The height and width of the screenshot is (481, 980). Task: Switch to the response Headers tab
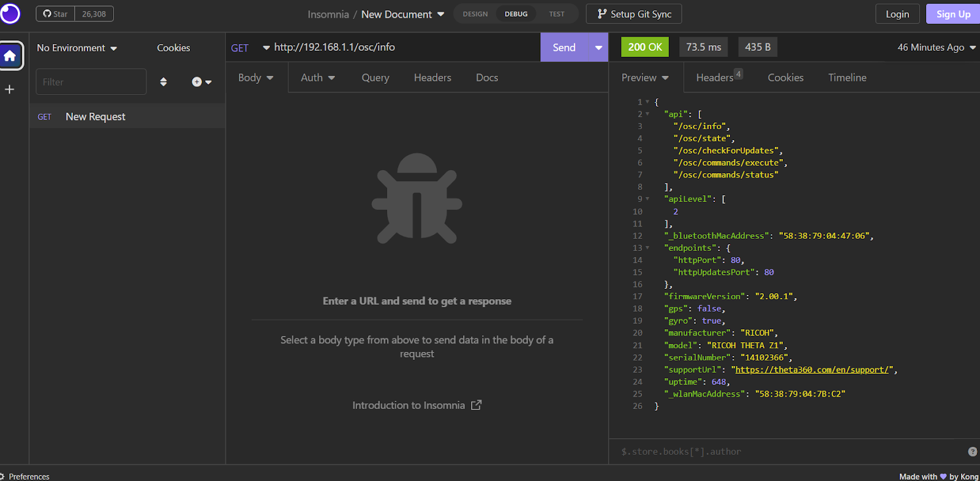(719, 76)
